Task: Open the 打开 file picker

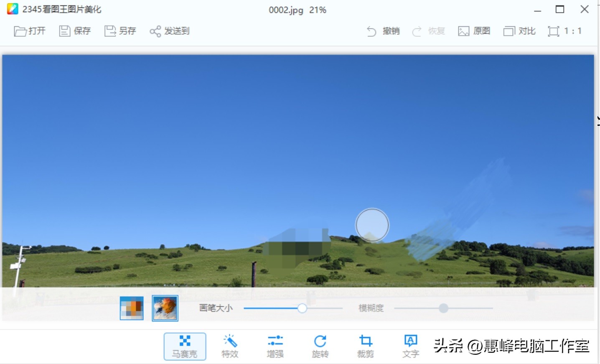Action: pyautogui.click(x=30, y=31)
